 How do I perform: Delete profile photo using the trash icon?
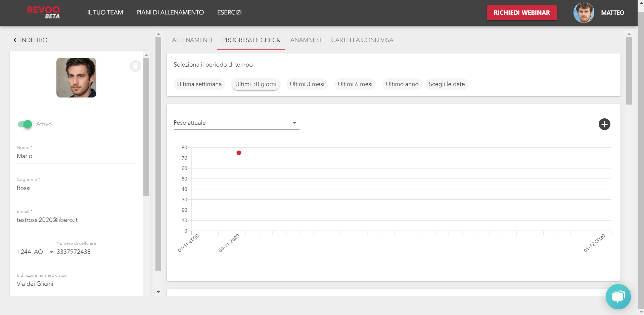point(135,66)
